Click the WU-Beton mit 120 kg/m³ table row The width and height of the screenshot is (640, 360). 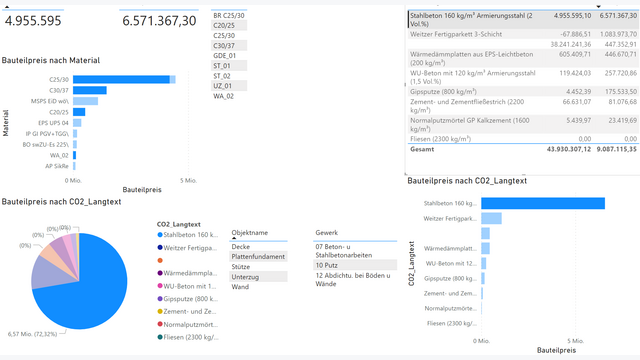(523, 77)
